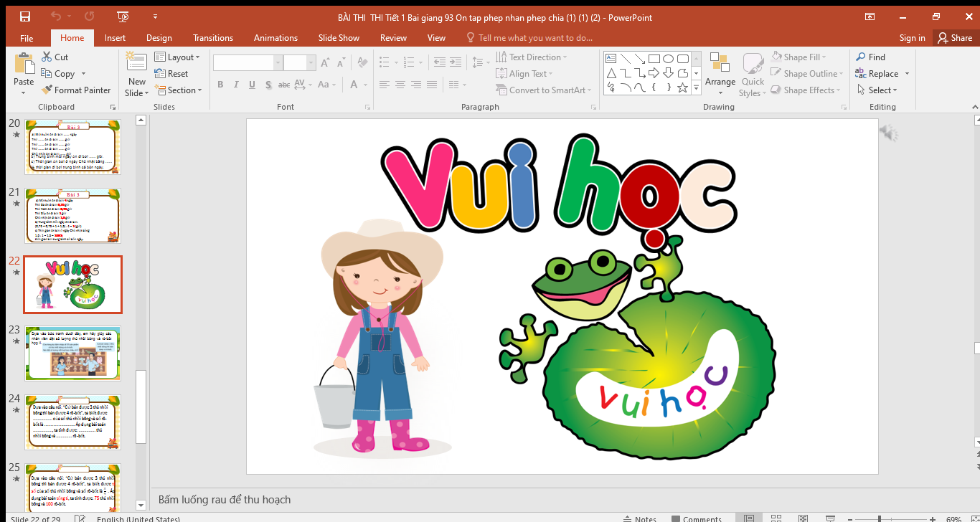Open Shape Fill color options

[799, 57]
